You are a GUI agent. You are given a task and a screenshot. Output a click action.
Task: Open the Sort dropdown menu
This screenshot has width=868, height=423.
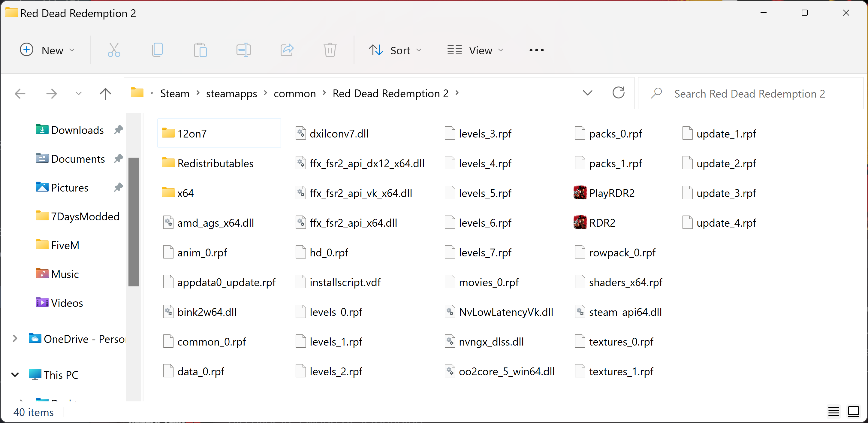click(x=395, y=50)
